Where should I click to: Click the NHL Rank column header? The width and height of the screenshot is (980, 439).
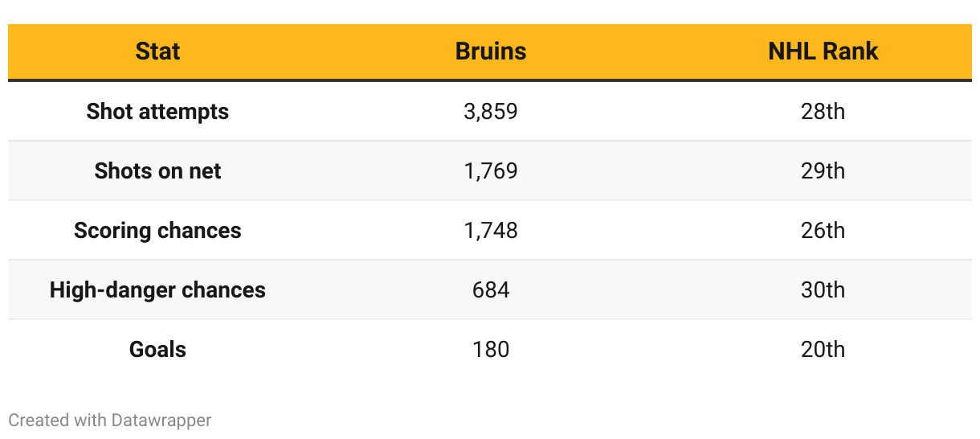click(x=823, y=51)
